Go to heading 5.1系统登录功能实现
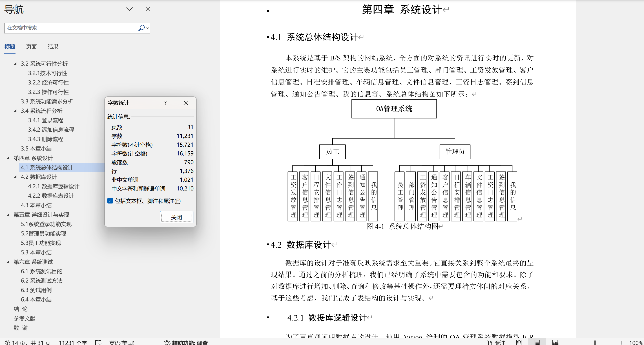 [x=46, y=224]
